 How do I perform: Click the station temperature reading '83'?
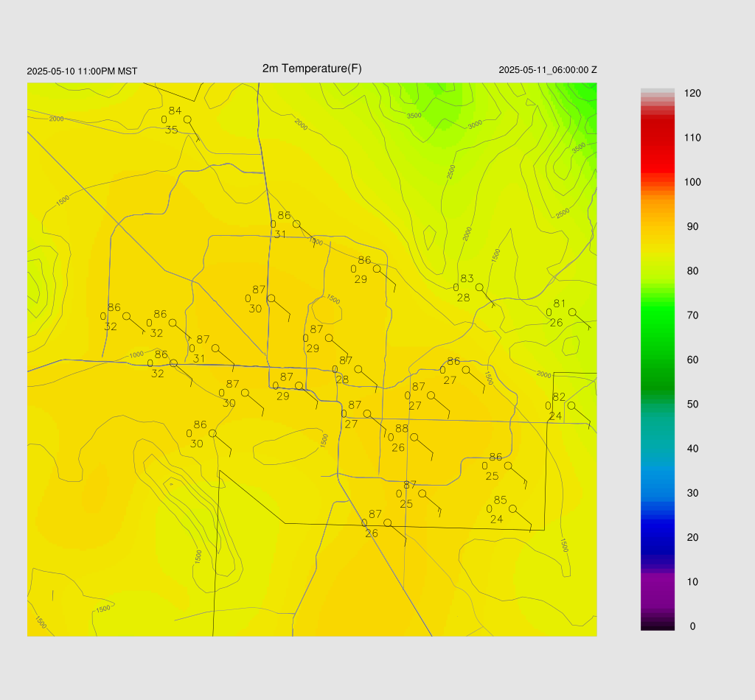pos(467,278)
